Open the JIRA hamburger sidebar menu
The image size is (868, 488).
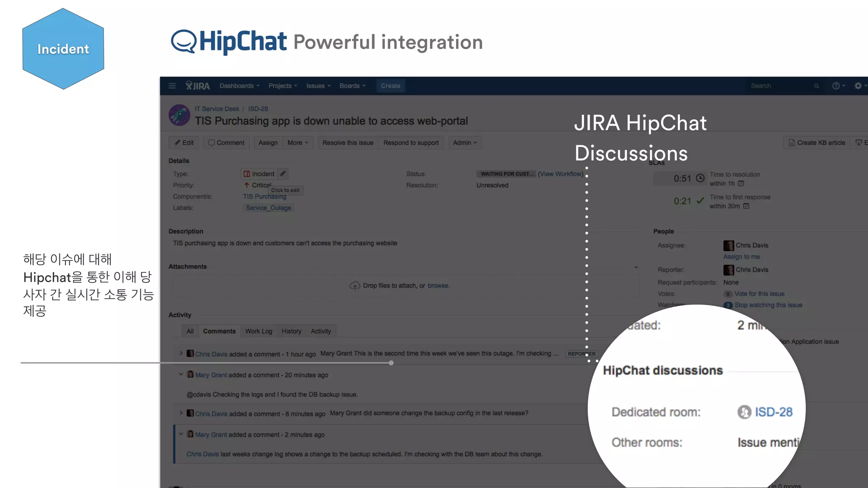(172, 86)
